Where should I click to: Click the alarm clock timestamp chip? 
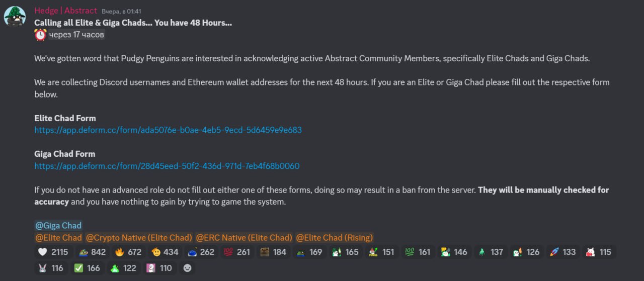tap(70, 35)
